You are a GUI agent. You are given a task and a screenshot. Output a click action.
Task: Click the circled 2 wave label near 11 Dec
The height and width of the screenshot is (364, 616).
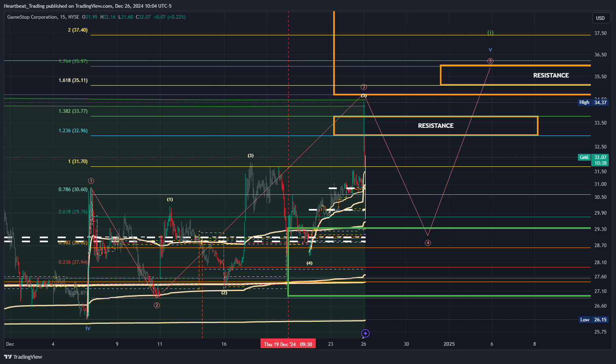pos(157,305)
